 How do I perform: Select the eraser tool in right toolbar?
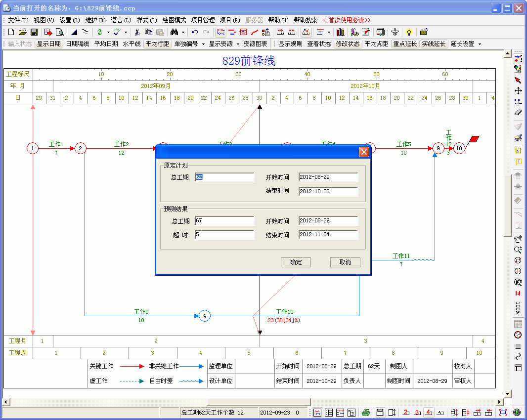pyautogui.click(x=518, y=112)
